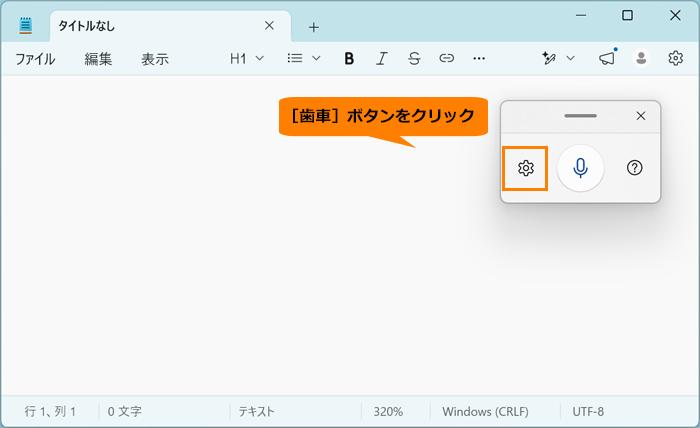700x428 pixels.
Task: Expand the AI rewrite dropdown chevron
Action: pos(571,58)
